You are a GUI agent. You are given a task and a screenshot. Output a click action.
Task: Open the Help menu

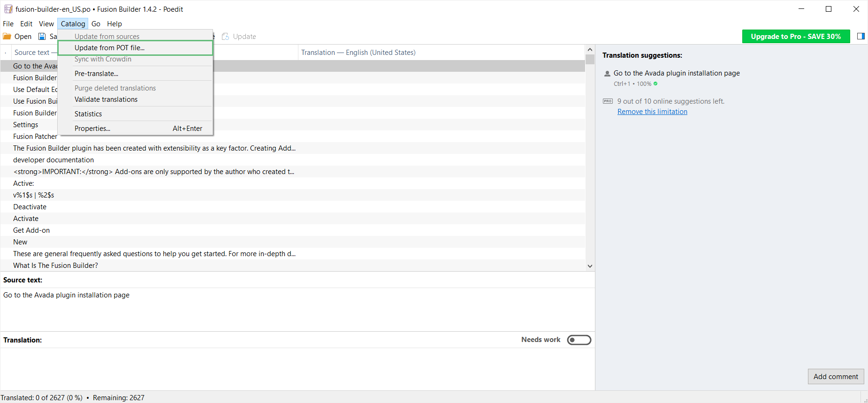(114, 24)
